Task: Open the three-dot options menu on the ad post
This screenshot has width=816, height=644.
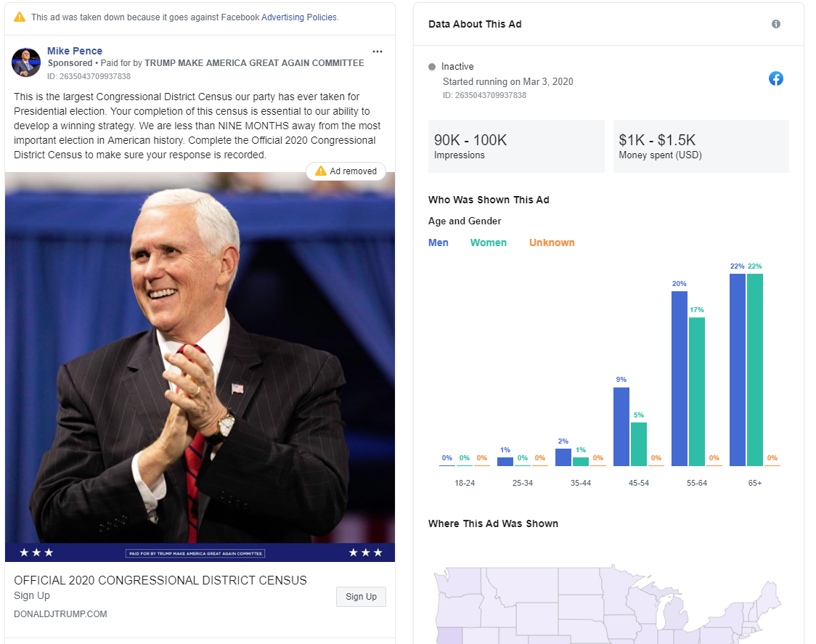Action: point(378,51)
